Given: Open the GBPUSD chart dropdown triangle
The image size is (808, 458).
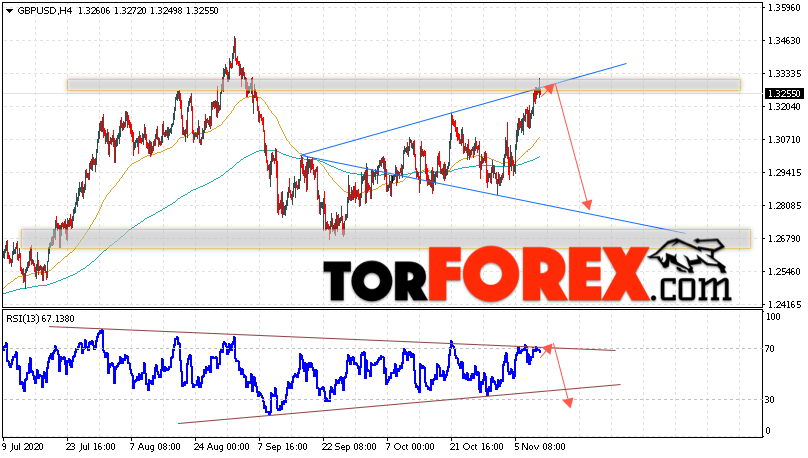Looking at the screenshot, I should click(x=9, y=11).
